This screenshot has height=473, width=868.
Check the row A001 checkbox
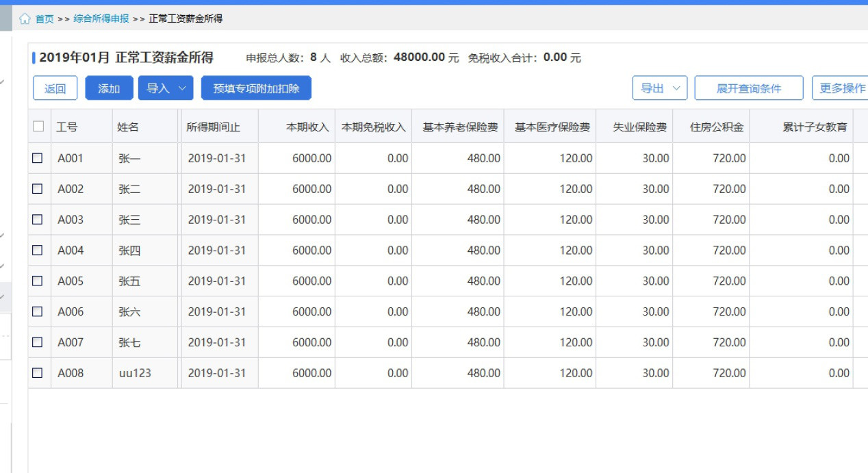pyautogui.click(x=38, y=158)
